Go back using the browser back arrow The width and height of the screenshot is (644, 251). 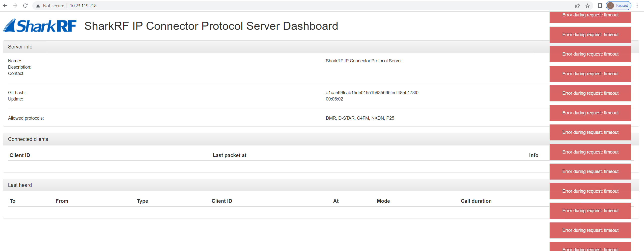point(5,6)
